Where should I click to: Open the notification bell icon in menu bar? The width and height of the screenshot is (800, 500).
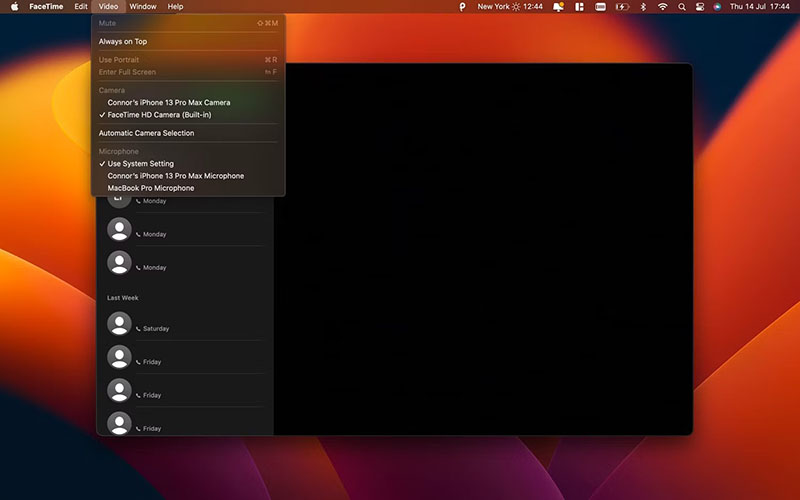pos(559,7)
